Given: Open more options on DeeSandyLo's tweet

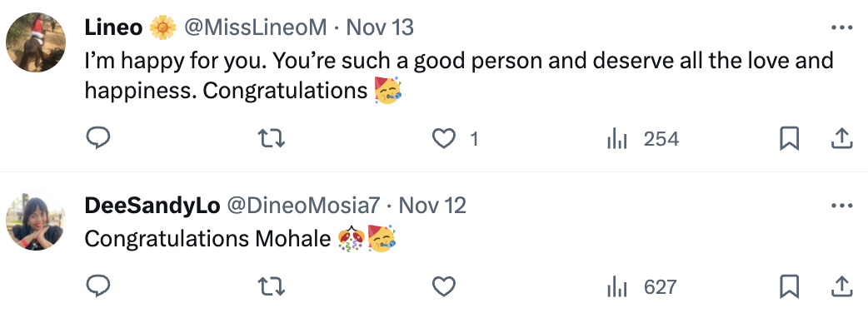Looking at the screenshot, I should [x=842, y=206].
